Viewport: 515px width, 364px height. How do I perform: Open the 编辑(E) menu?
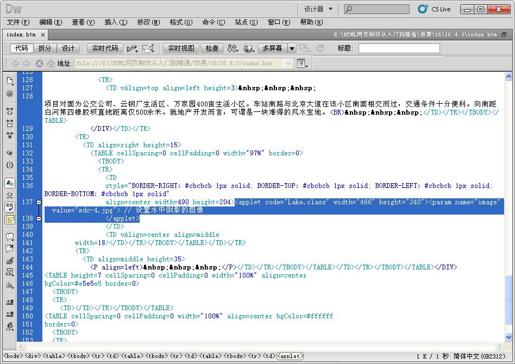[51, 22]
